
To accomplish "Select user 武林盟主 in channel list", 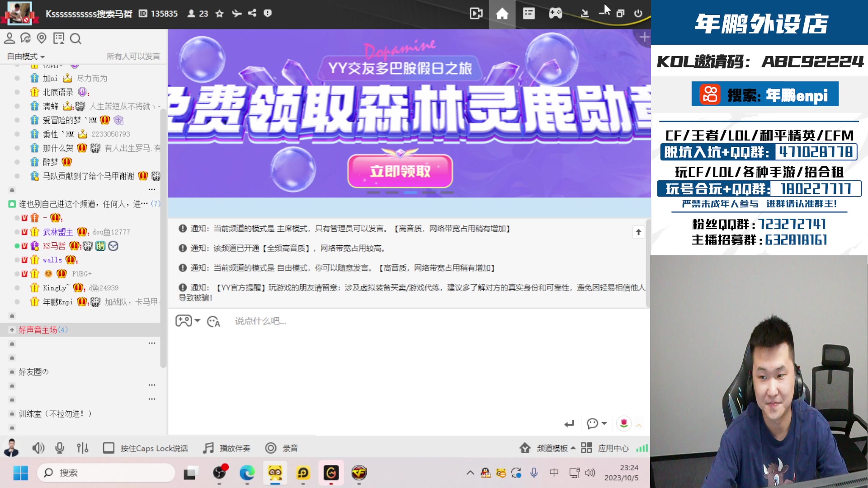I will [58, 232].
